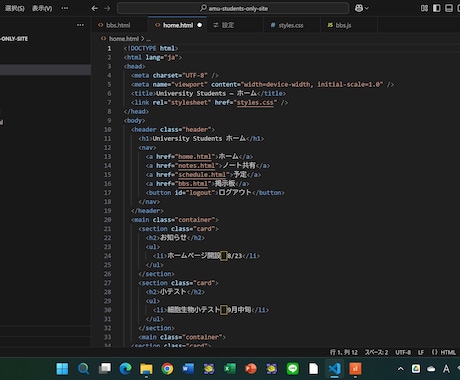
Task: Change encoding via UTF-8 status item
Action: click(403, 352)
